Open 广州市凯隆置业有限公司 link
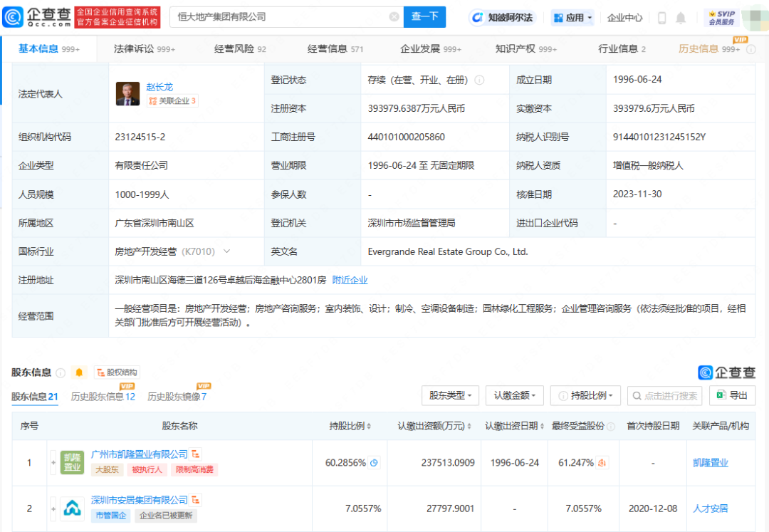 click(140, 454)
